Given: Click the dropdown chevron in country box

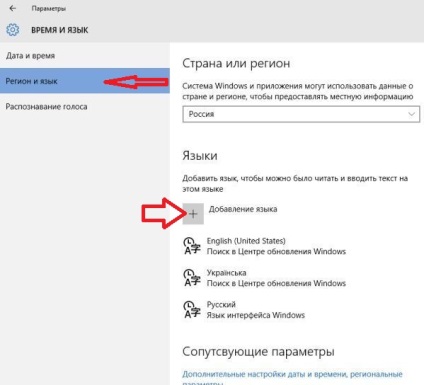Looking at the screenshot, I should click(412, 114).
